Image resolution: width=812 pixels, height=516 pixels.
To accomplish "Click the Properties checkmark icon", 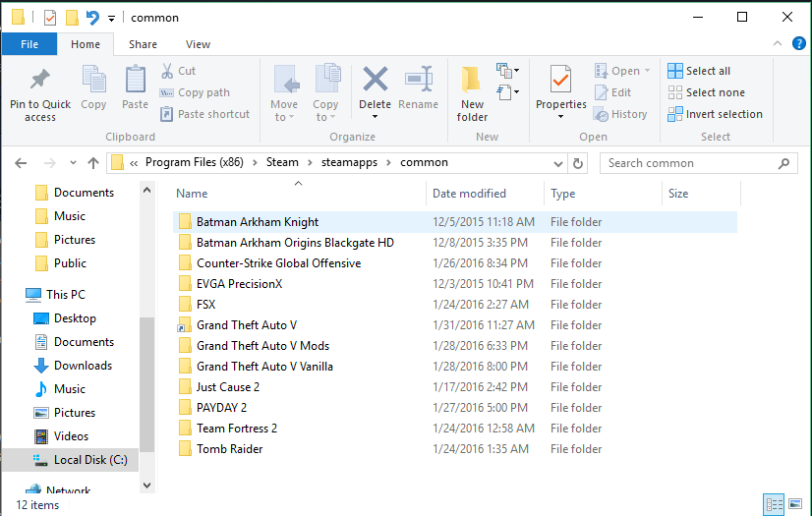I will click(x=561, y=80).
